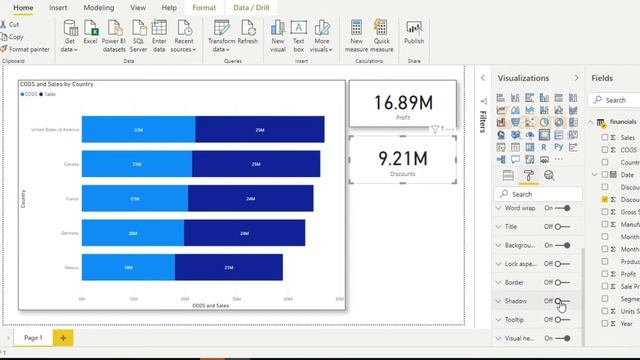Open the Help ribbon tab

click(169, 7)
